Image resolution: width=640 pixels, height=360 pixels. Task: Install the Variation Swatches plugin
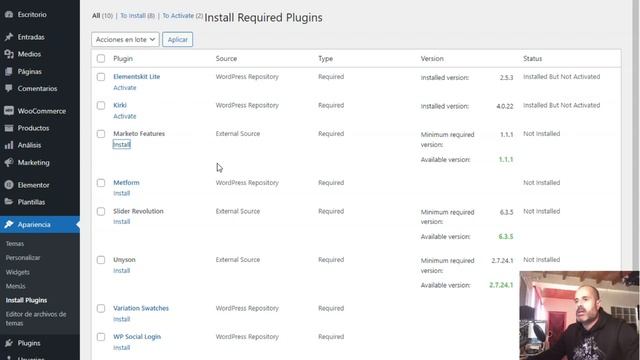click(x=122, y=319)
